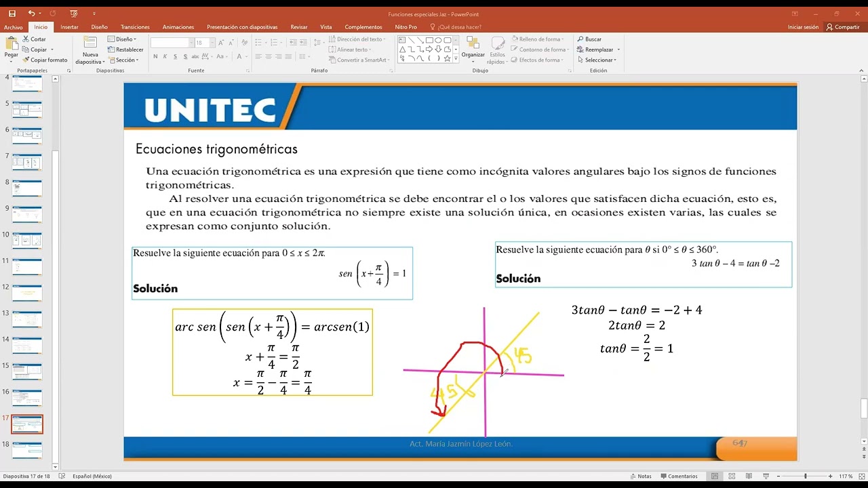Screen dimensions: 868x488
Task: Open the Reemplazar dropdown arrow
Action: coord(618,49)
